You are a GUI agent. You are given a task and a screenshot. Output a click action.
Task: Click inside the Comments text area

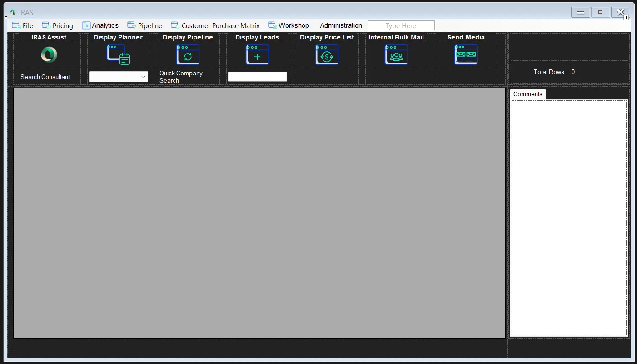pyautogui.click(x=568, y=218)
